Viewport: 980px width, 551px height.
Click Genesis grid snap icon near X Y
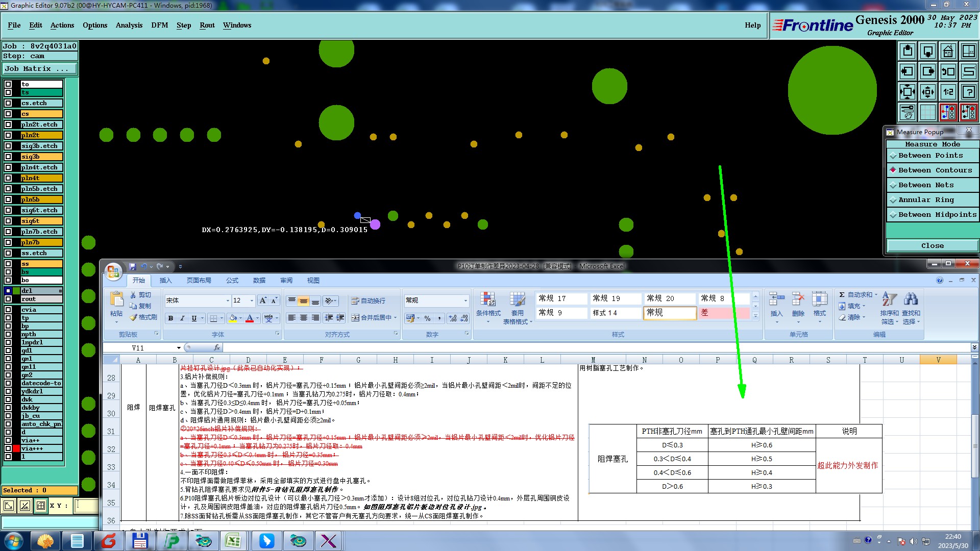(41, 506)
